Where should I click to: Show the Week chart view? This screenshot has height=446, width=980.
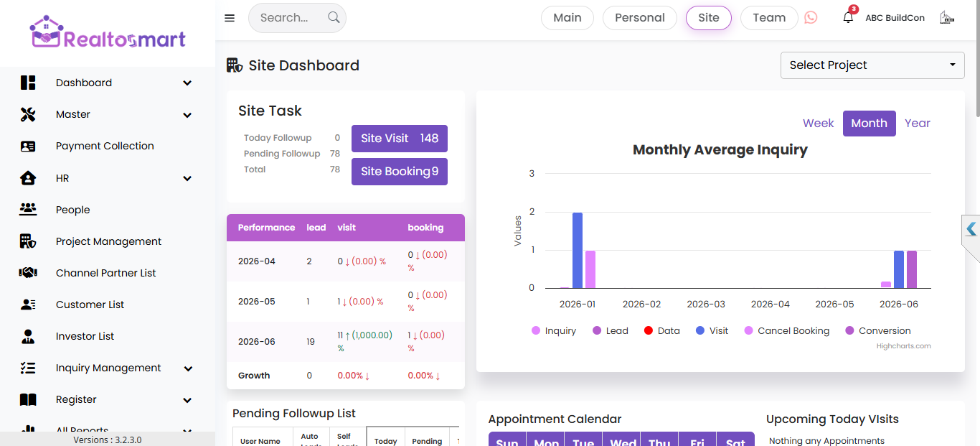[819, 124]
